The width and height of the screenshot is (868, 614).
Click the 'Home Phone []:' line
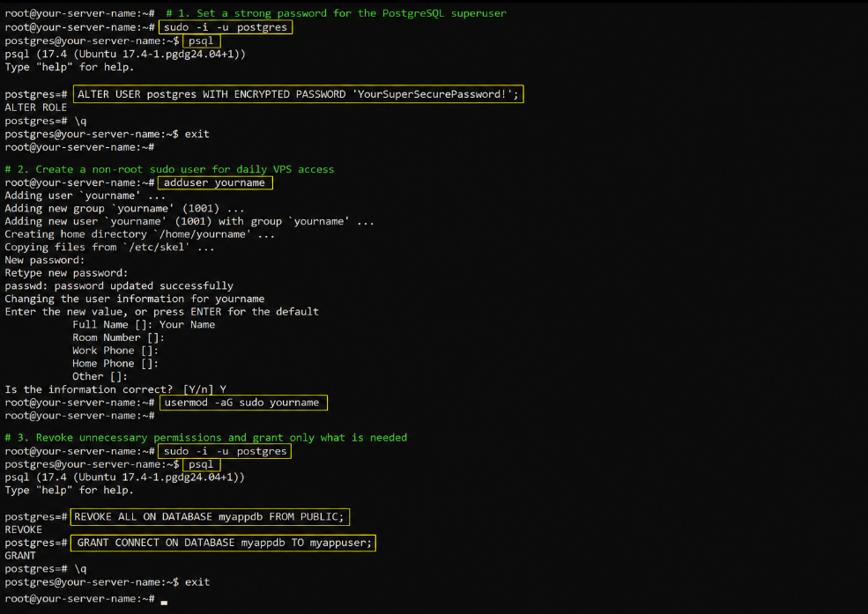115,364
